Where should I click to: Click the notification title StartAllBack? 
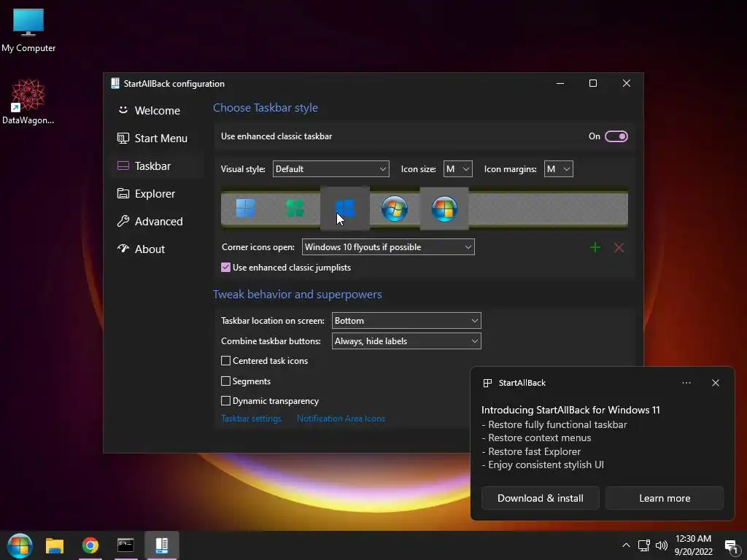tap(522, 383)
